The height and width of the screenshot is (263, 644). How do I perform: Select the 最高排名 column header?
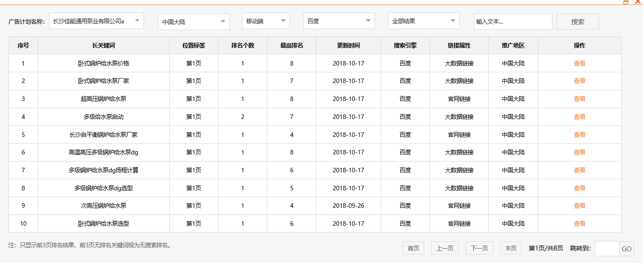point(291,45)
